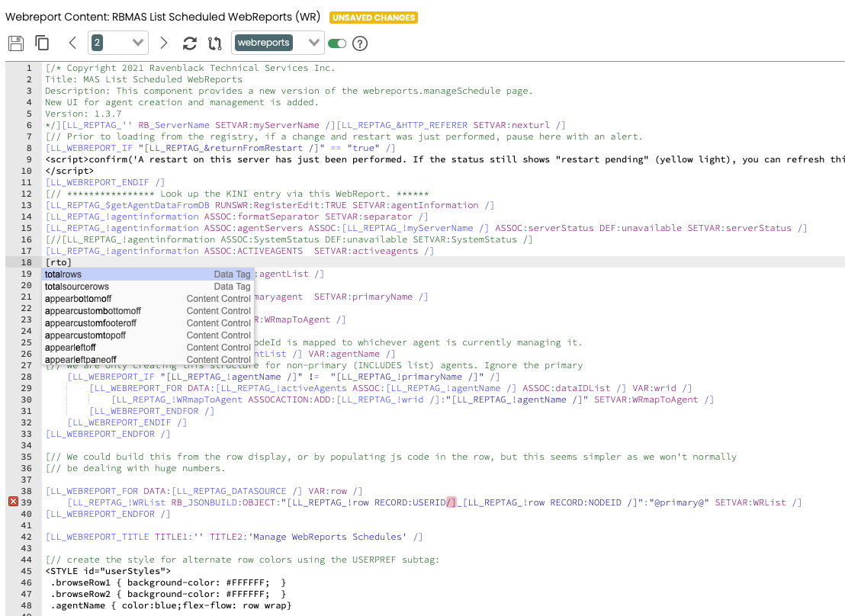
Task: Click LL_WEBREPORT_ENDFOR tag on line 40
Action: (108, 514)
